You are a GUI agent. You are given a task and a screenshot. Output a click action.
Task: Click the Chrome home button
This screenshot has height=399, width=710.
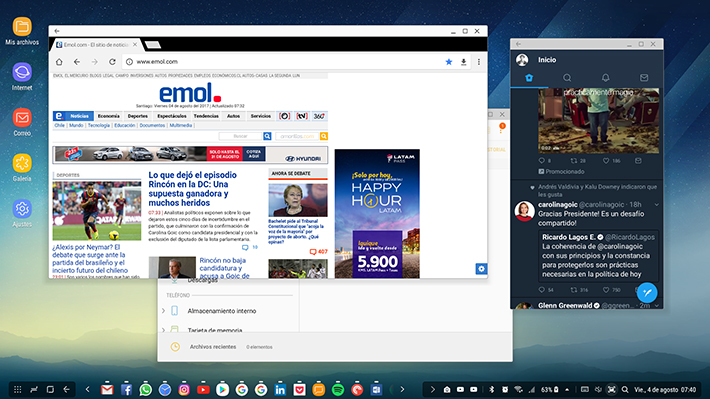(59, 62)
